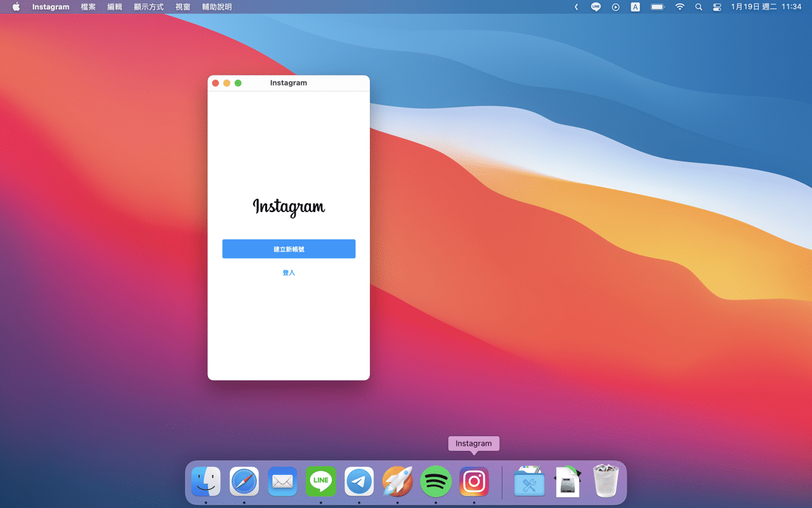Open the 顯示方式 menu
This screenshot has height=508, width=812.
click(x=148, y=7)
